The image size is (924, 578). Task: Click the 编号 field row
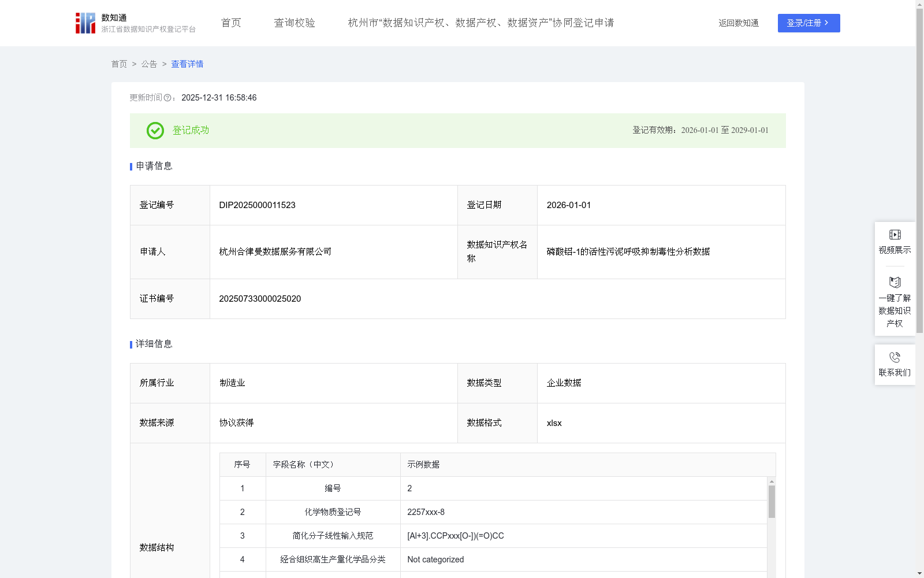coord(493,488)
